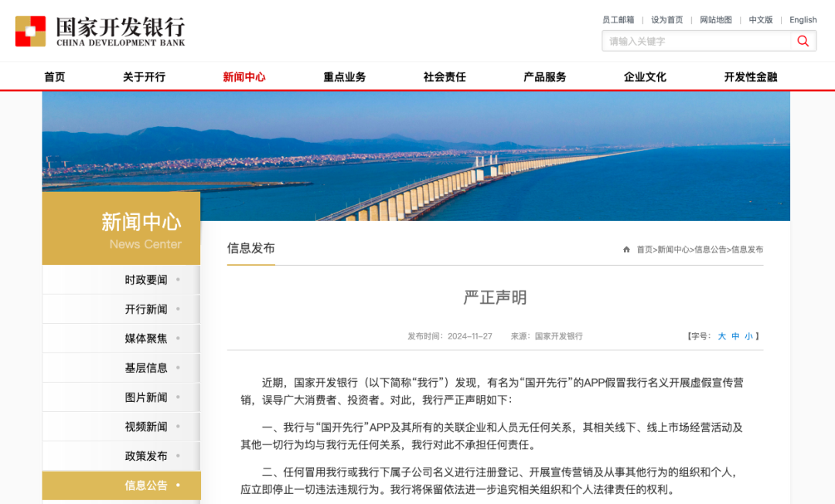The image size is (835, 504).
Task: Open the 首页 navigation menu item
Action: point(55,77)
